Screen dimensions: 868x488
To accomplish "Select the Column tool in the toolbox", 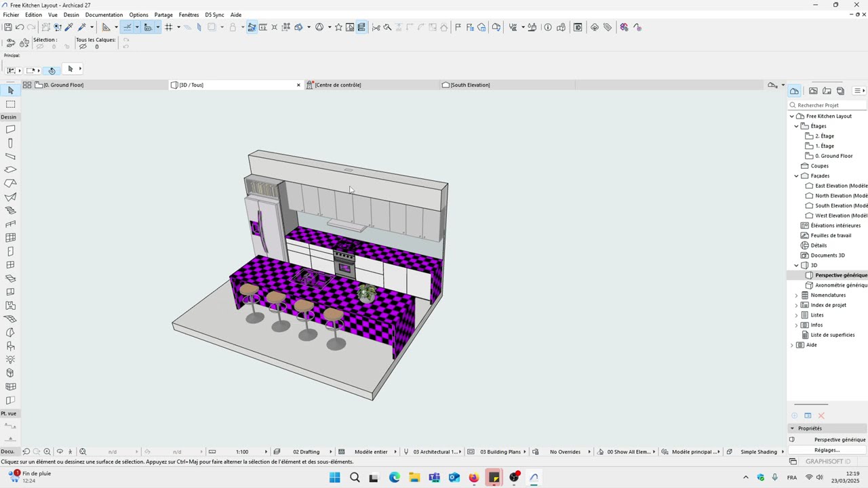I will click(10, 143).
